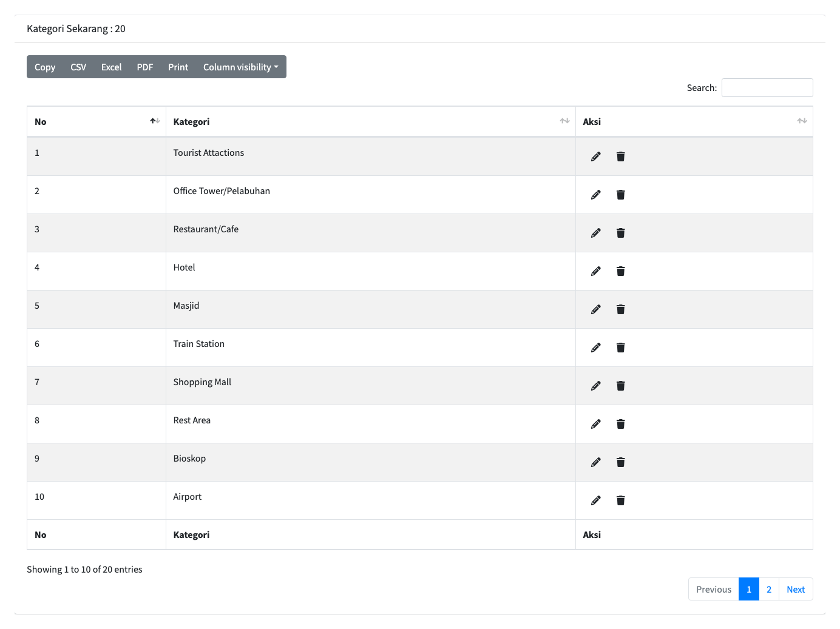Click the Masjid category cell

point(371,309)
